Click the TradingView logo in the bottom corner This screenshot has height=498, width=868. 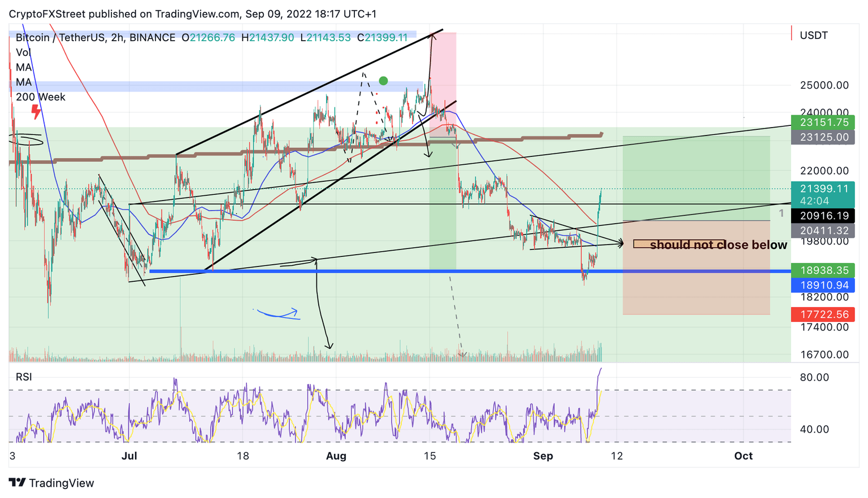pos(51,483)
